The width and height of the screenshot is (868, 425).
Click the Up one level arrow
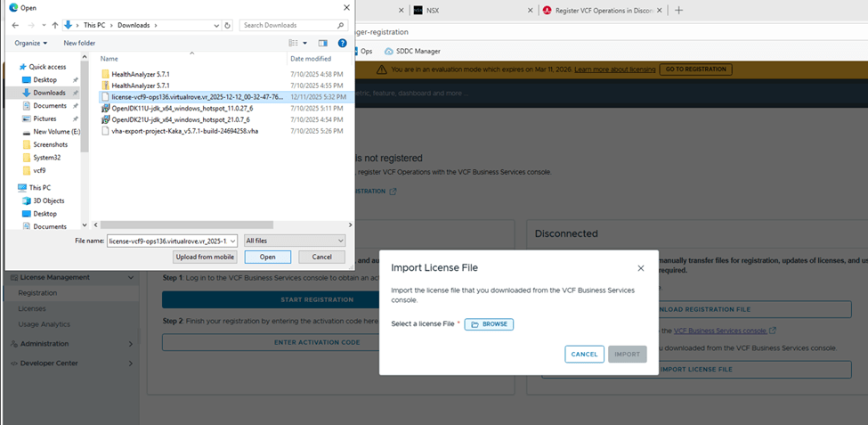coord(55,25)
